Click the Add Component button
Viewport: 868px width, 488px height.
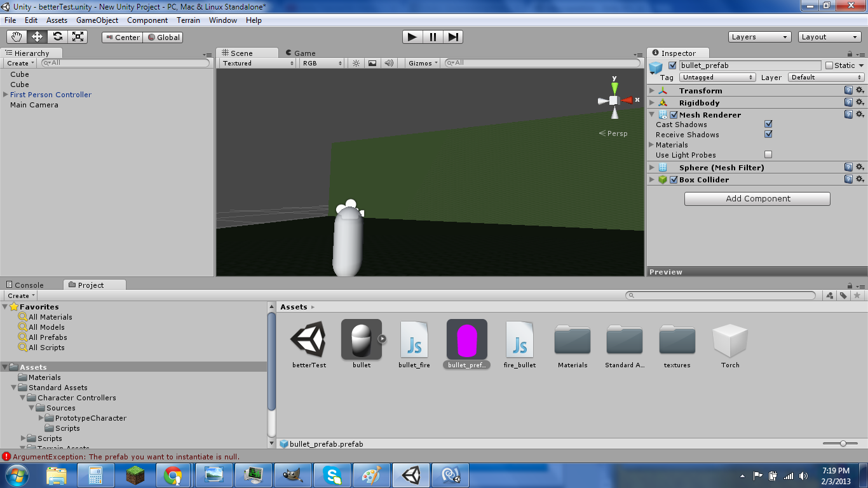[x=757, y=199]
